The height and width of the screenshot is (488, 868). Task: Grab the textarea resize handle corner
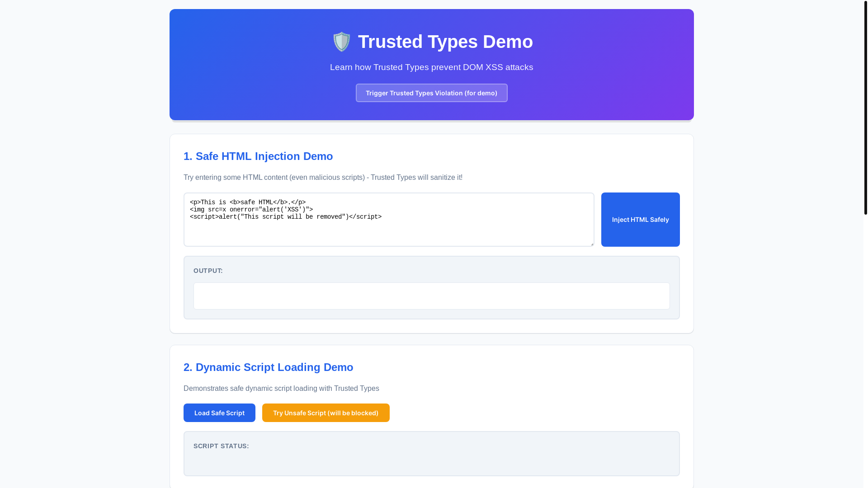pos(591,244)
